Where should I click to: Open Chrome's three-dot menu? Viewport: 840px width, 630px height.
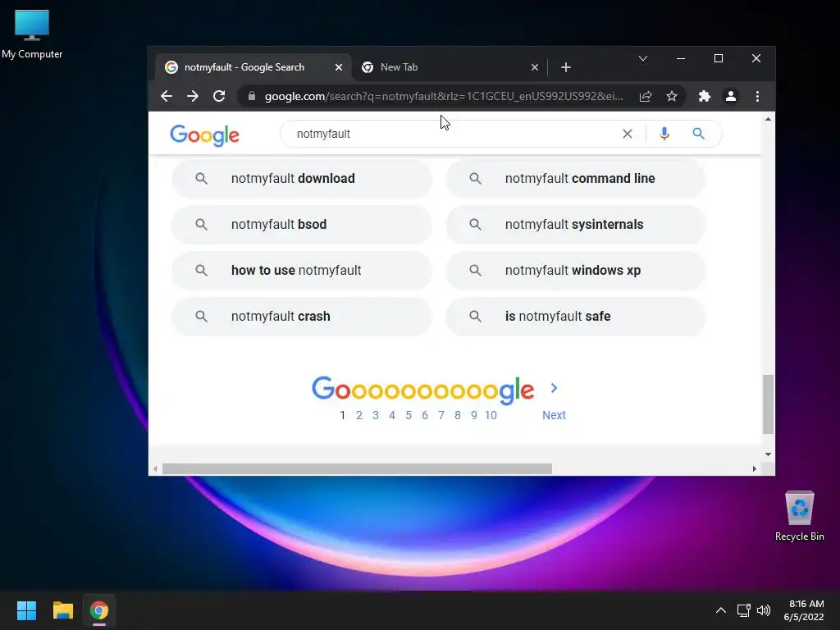point(757,97)
